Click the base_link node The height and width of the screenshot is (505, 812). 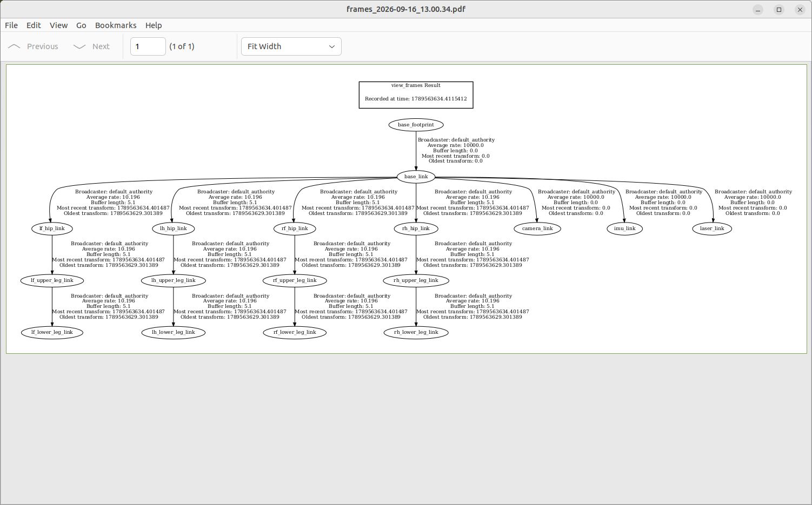[416, 177]
